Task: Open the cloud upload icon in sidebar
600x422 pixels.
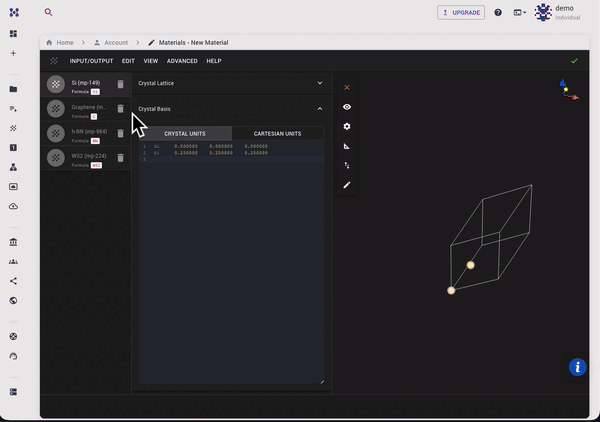Action: [13, 206]
